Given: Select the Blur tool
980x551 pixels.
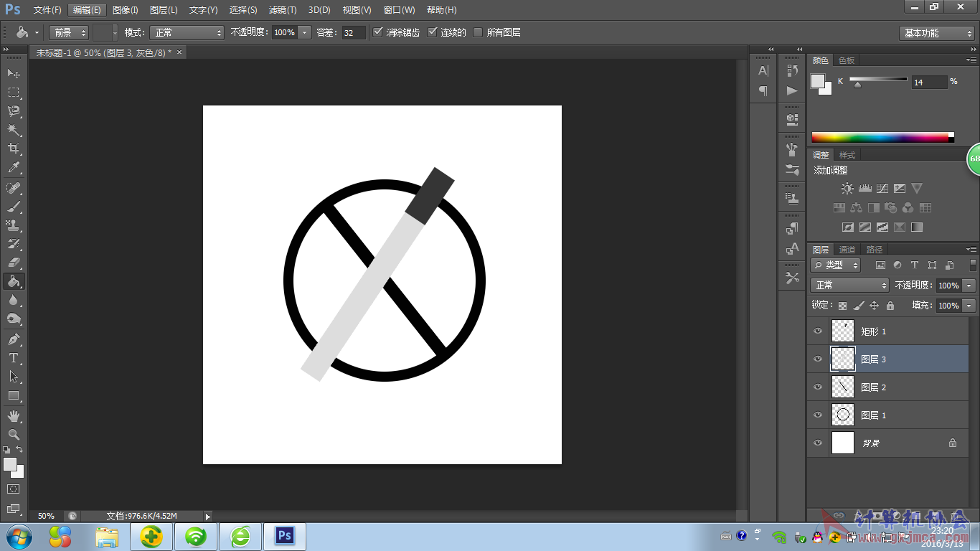Looking at the screenshot, I should 14,300.
